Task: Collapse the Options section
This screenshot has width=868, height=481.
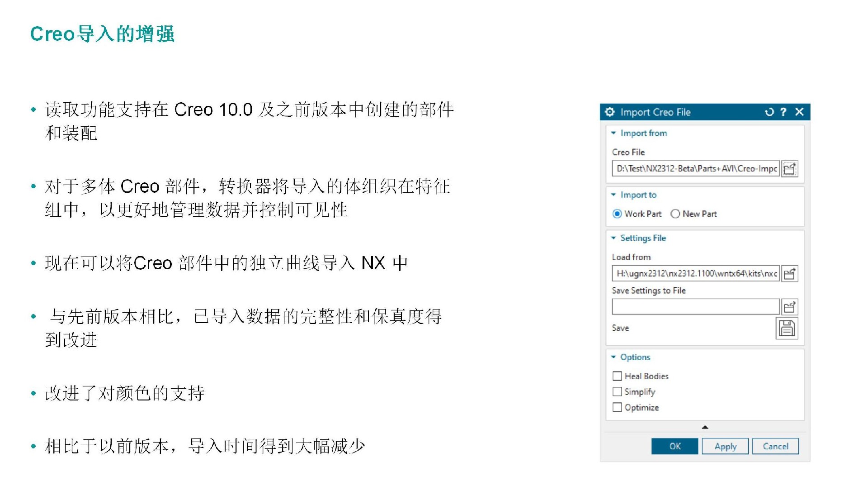Action: [x=613, y=357]
